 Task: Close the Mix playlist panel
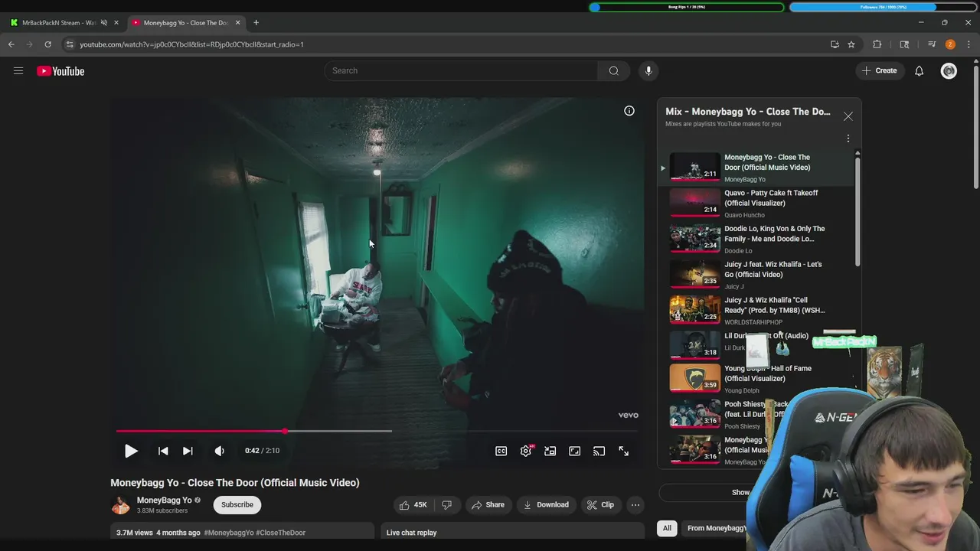[848, 116]
